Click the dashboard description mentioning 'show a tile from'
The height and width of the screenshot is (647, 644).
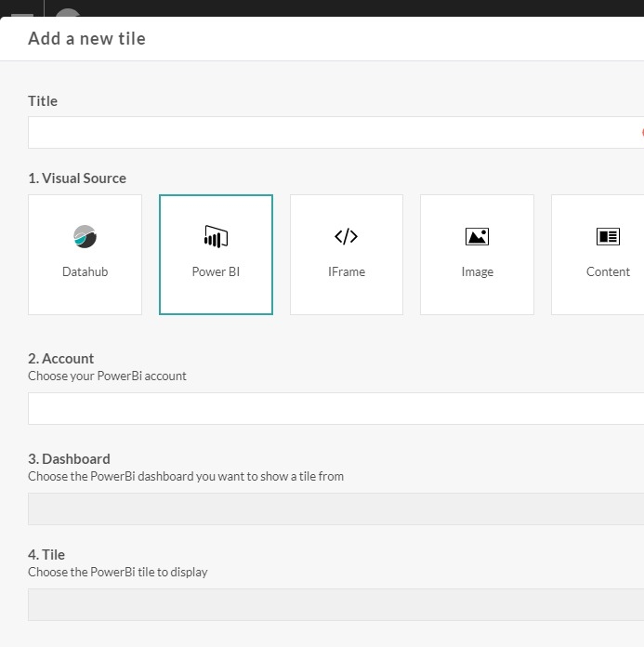coord(186,476)
